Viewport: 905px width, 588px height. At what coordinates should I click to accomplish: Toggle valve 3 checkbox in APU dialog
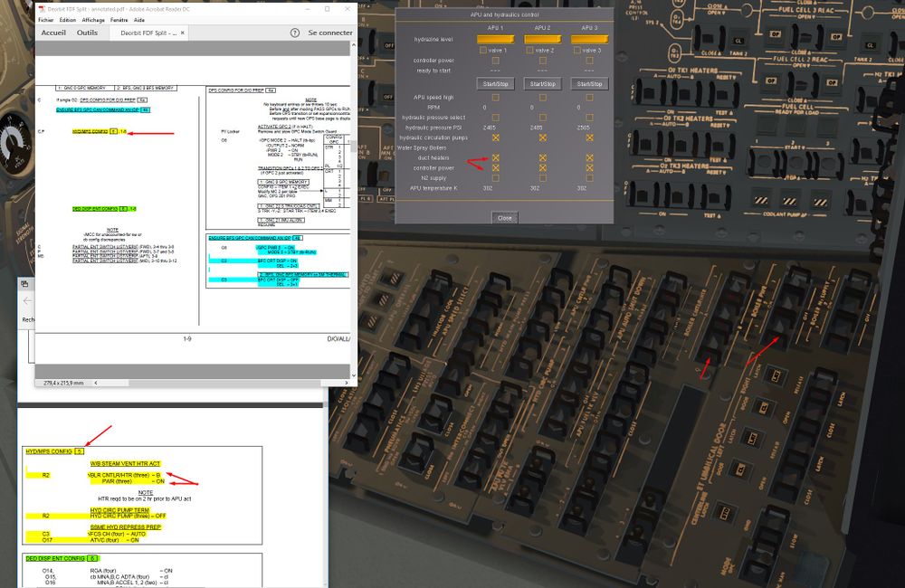click(x=576, y=50)
